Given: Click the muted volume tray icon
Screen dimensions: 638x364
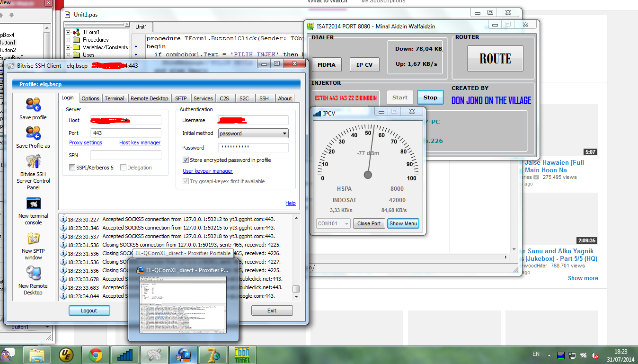Looking at the screenshot, I should [x=595, y=355].
